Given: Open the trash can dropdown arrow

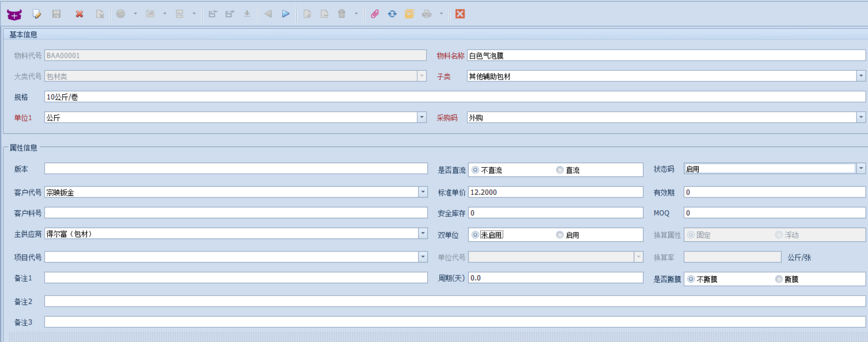Looking at the screenshot, I should (x=356, y=14).
